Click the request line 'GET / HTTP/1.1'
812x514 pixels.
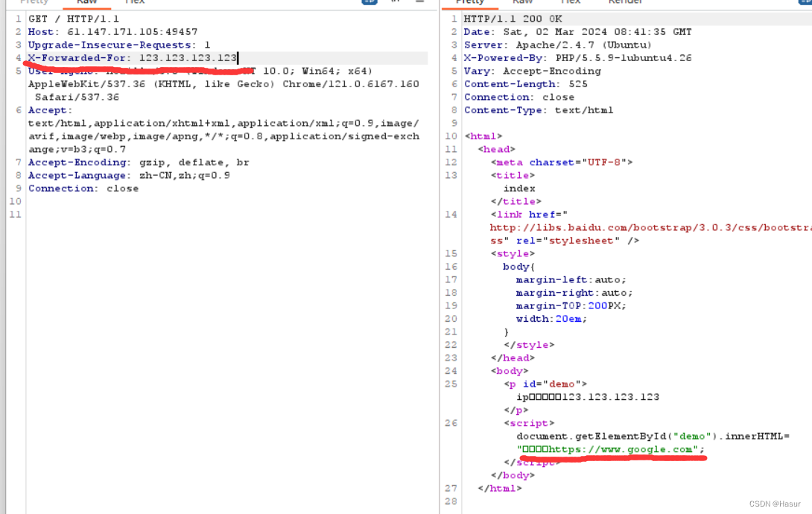click(74, 19)
